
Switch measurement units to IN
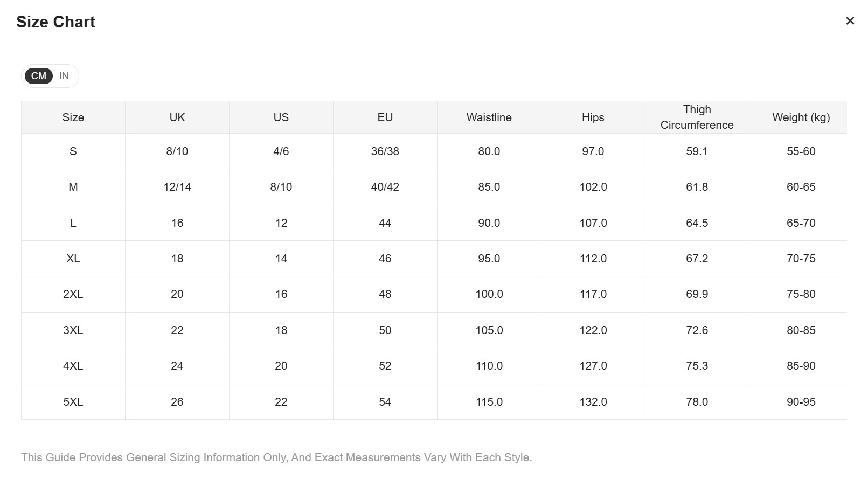[x=64, y=76]
